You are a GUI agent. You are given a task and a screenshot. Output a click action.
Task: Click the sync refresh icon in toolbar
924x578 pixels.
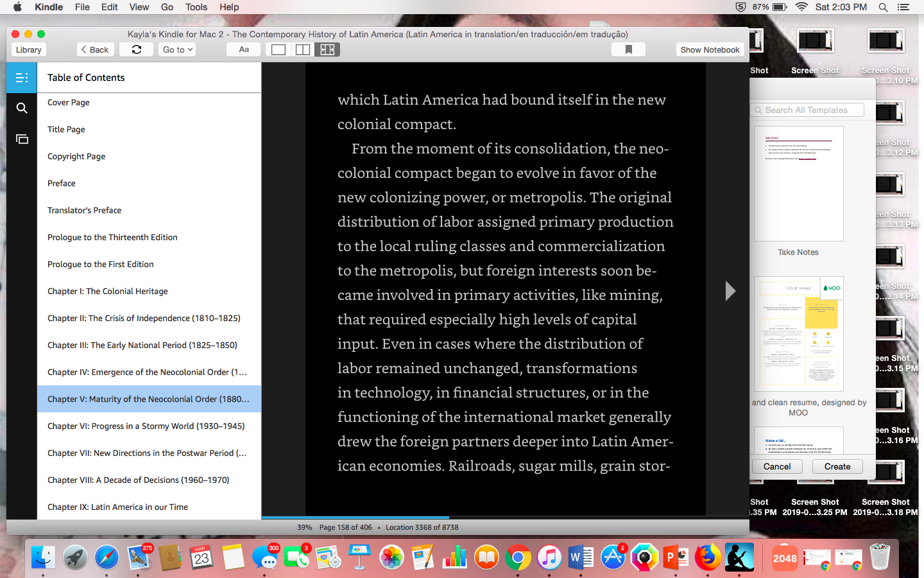coord(137,49)
